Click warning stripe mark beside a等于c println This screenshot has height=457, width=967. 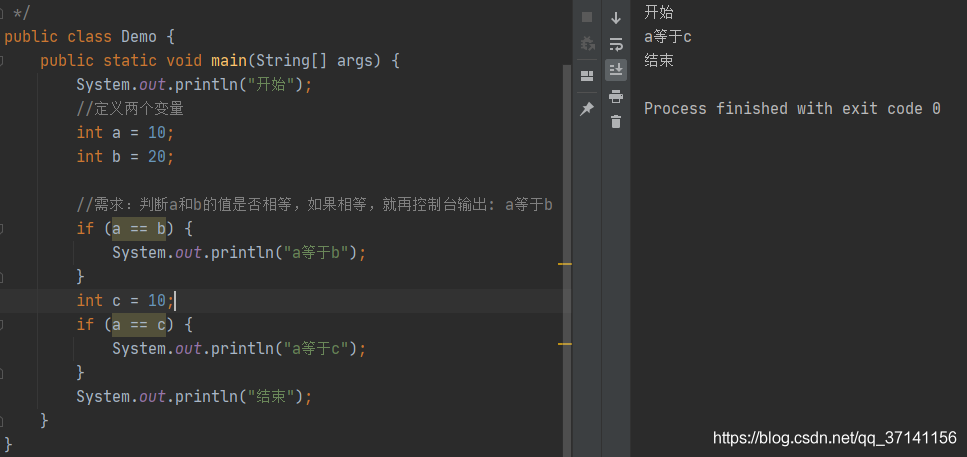click(x=565, y=344)
